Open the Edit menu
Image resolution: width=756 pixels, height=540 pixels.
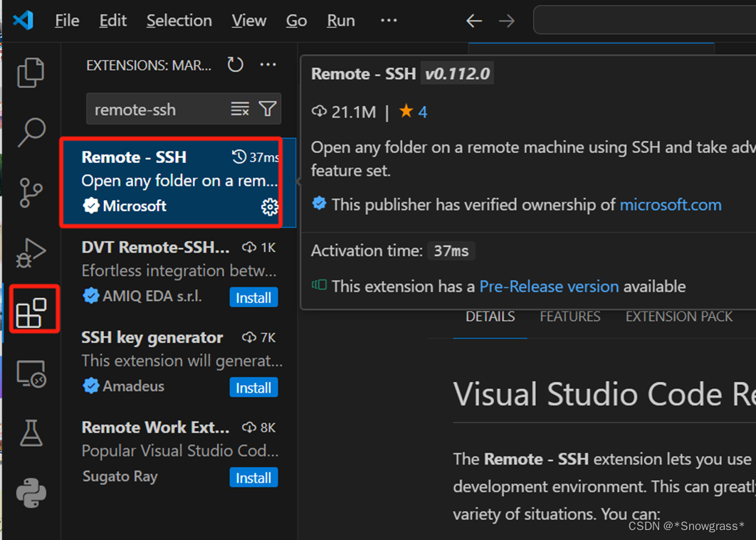tap(112, 21)
